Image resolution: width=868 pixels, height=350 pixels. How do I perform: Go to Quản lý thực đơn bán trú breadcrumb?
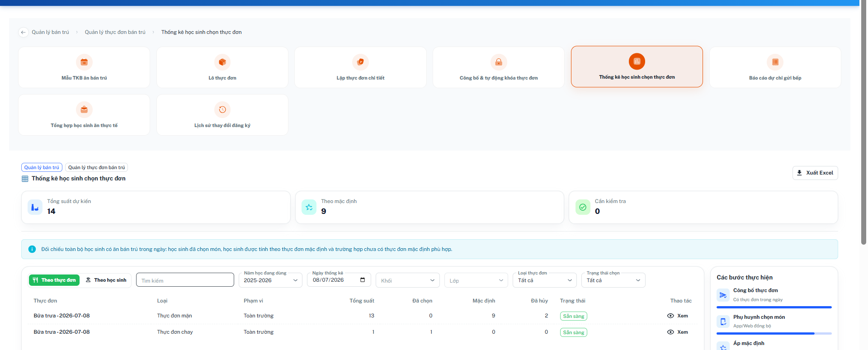(x=115, y=32)
